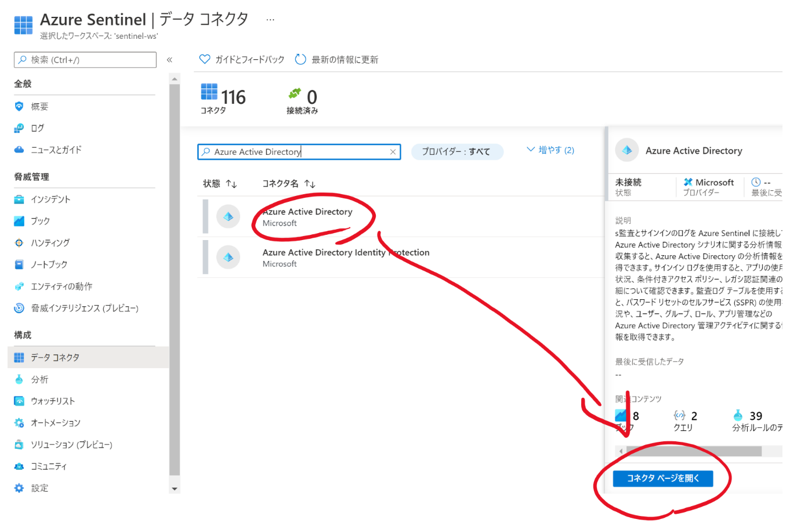Click the 2 クエリ related content
Viewport: 812px width, 523px height.
tap(685, 421)
